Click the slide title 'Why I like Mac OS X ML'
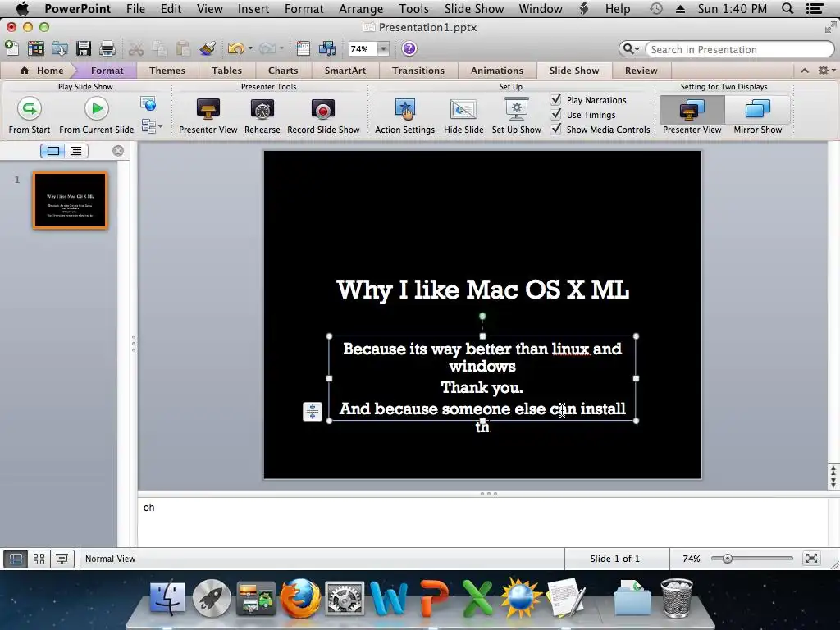 (482, 290)
